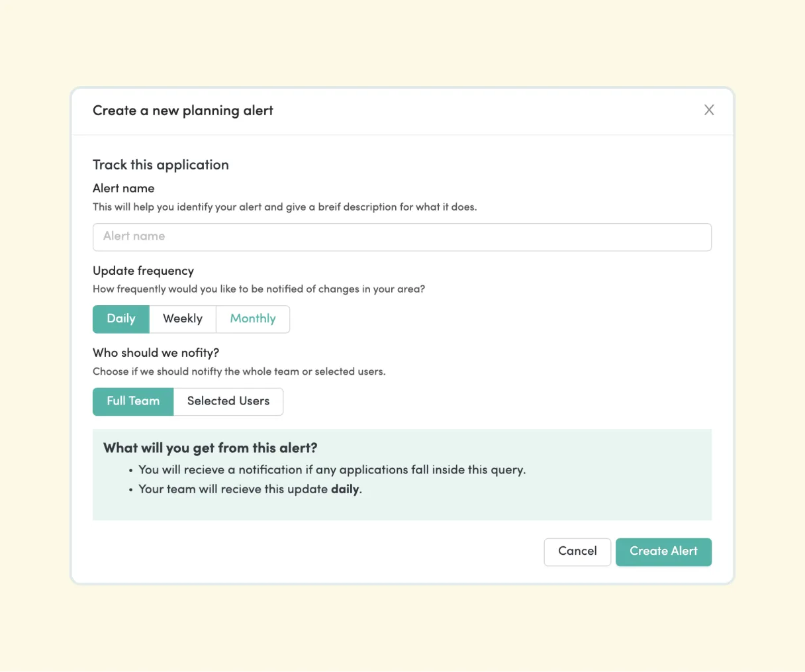Click the bullet about applications inside this query

tap(332, 470)
